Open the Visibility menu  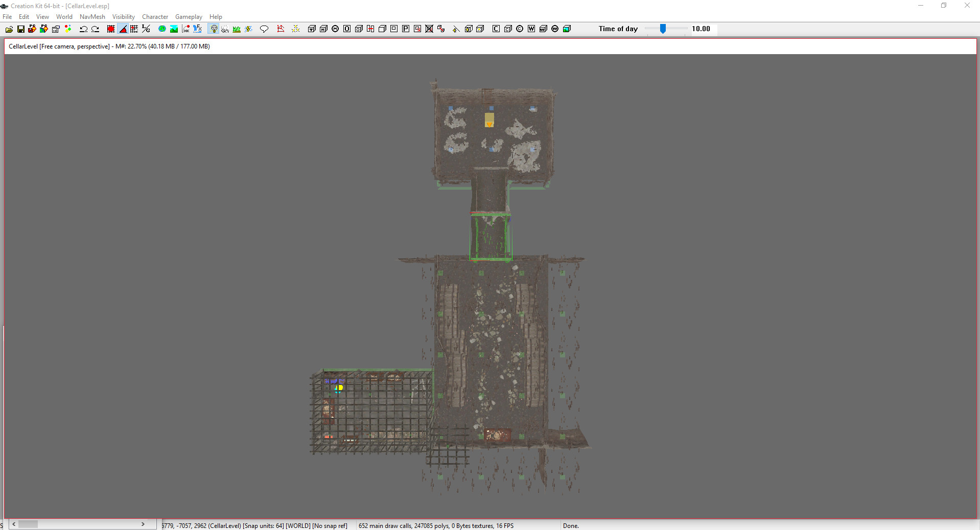[124, 17]
